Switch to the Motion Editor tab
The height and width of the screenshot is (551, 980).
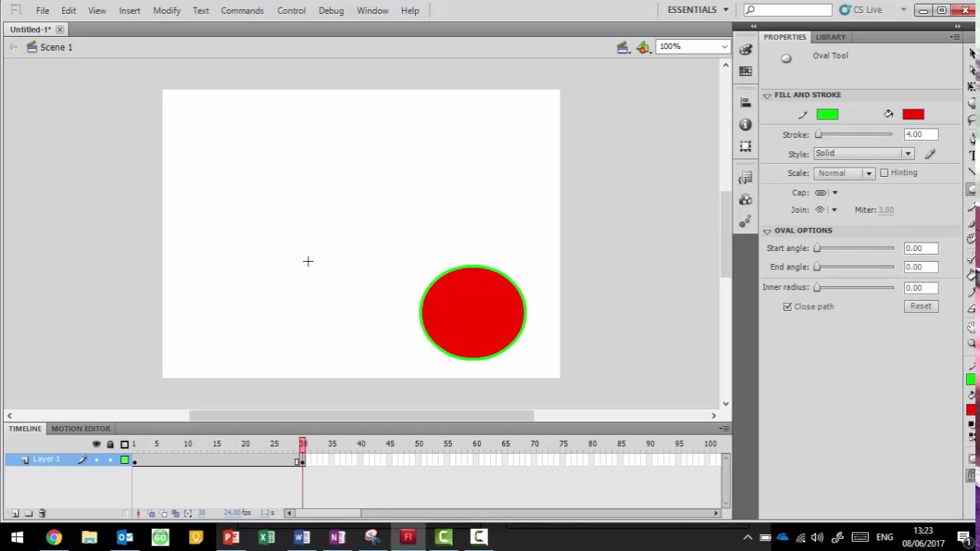81,429
